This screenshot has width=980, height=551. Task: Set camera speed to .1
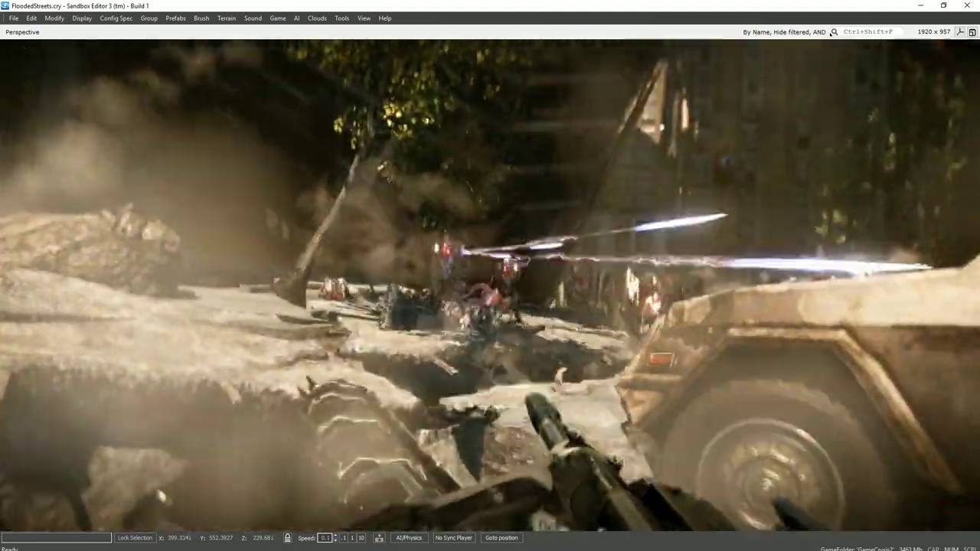tap(343, 538)
